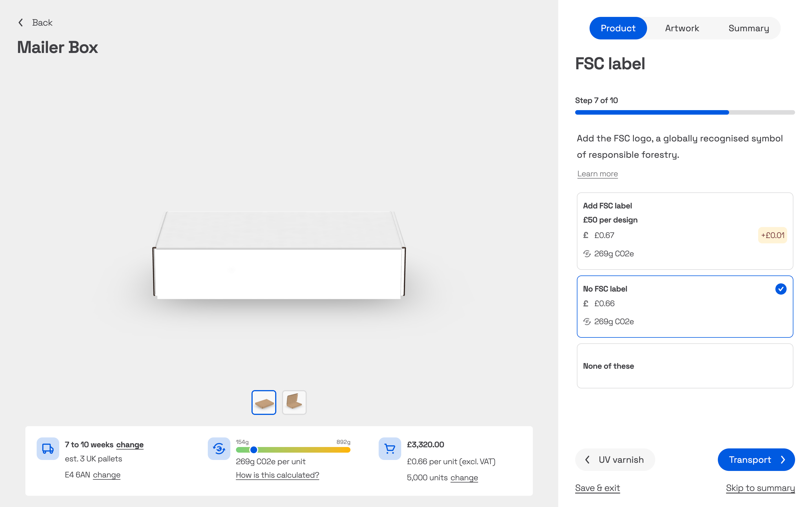Click the delivery truck icon

[x=48, y=448]
